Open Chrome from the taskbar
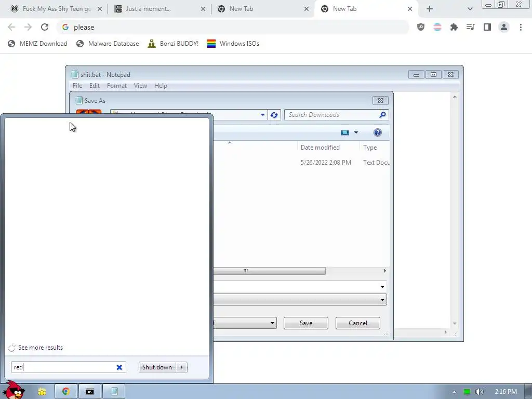This screenshot has width=532, height=399. coord(66,392)
